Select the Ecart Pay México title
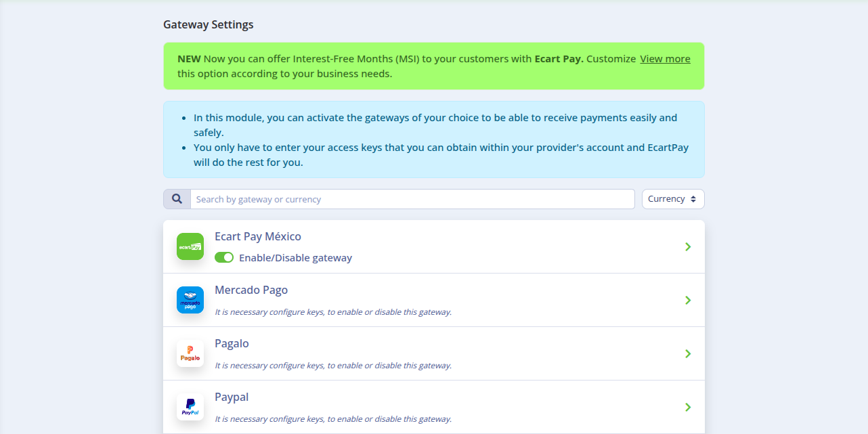 258,236
